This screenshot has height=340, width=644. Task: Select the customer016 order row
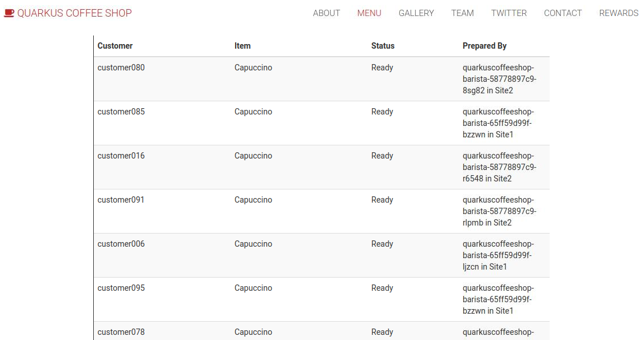point(121,156)
